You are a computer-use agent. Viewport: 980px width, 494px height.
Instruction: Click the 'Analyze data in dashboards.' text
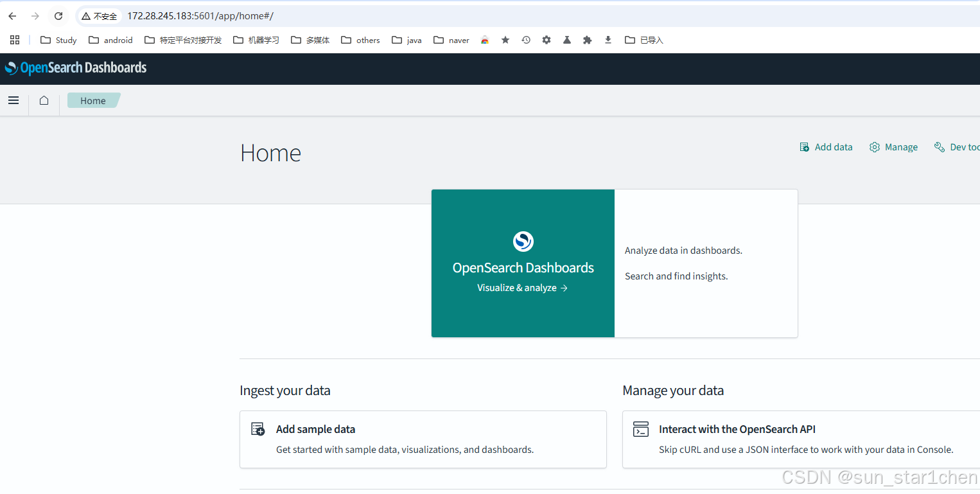683,251
